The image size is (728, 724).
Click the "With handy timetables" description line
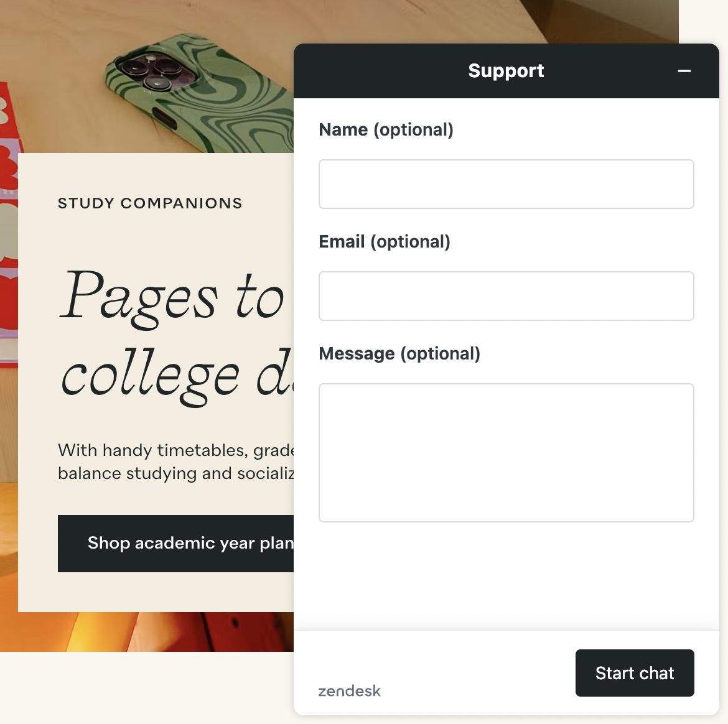pos(175,450)
